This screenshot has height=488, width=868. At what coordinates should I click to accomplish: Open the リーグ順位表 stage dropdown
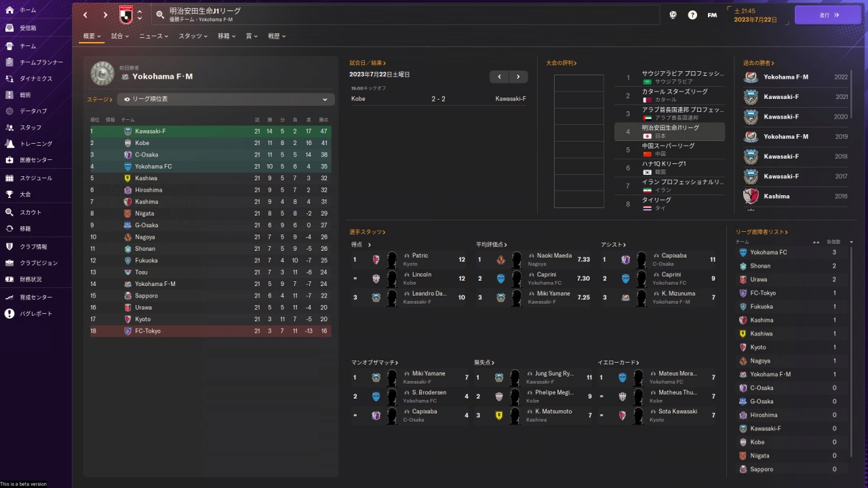tap(226, 99)
